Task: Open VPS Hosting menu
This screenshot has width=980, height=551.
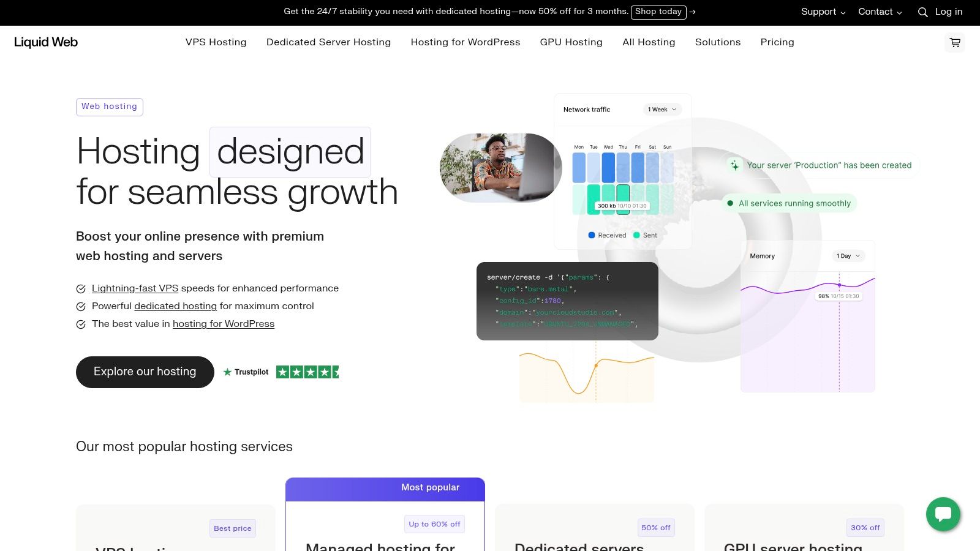Action: click(x=216, y=42)
